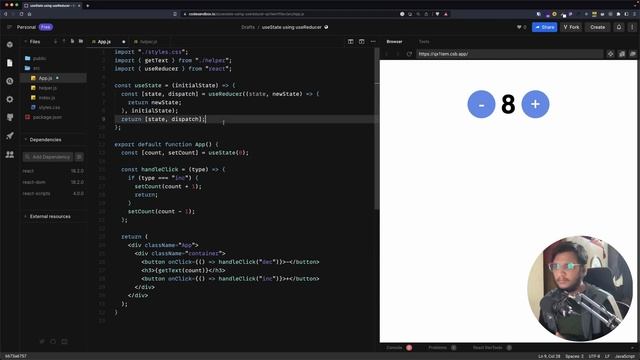Open the kebab menu next to bell
The image size is (640, 360).
(x=632, y=27)
